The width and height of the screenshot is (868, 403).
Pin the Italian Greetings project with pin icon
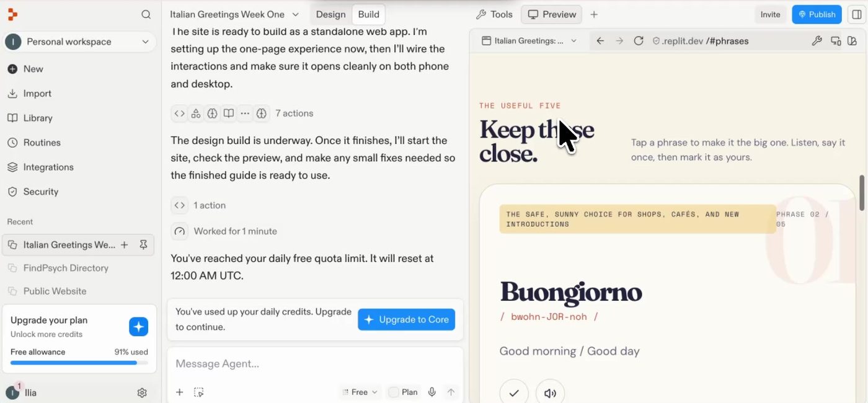click(x=143, y=245)
